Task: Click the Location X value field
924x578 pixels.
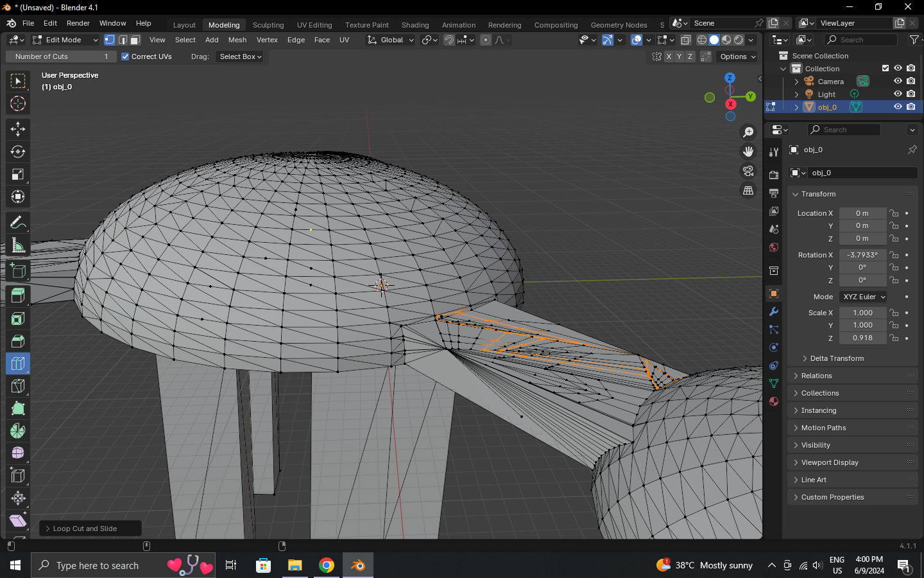Action: coord(862,213)
